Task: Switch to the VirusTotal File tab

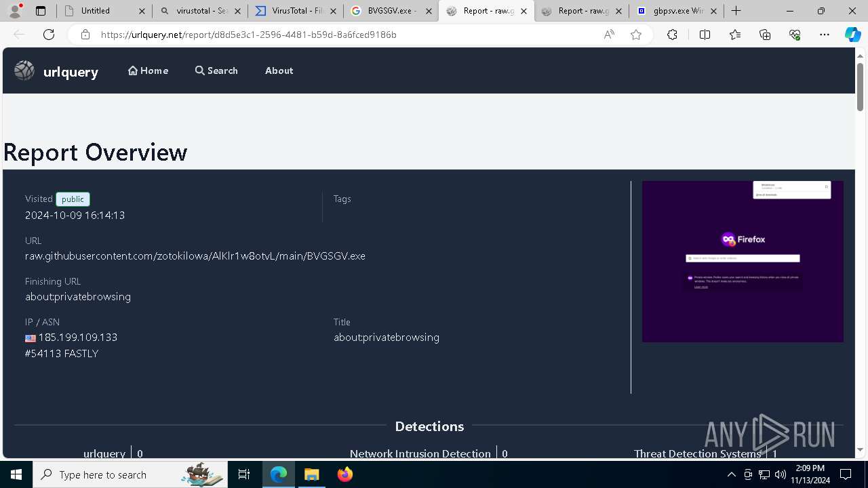Action: [x=296, y=11]
